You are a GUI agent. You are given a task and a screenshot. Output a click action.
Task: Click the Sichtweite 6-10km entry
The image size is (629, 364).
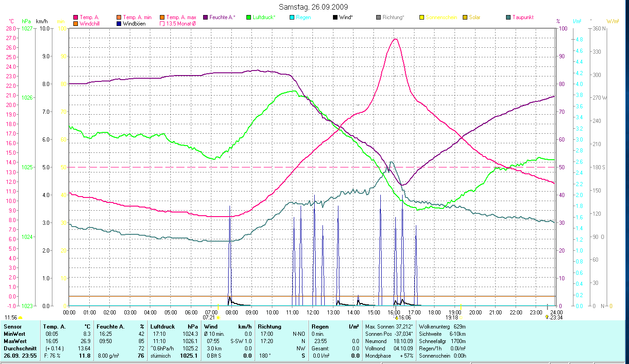tap(442, 334)
